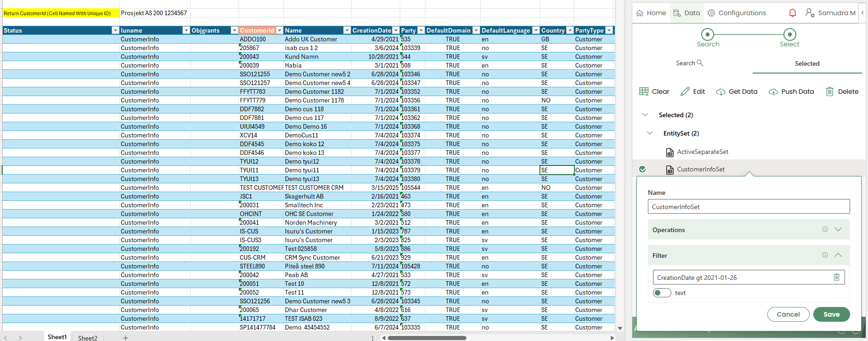Image resolution: width=868 pixels, height=341 pixels.
Task: Click the Edit pencil icon
Action: point(685,91)
